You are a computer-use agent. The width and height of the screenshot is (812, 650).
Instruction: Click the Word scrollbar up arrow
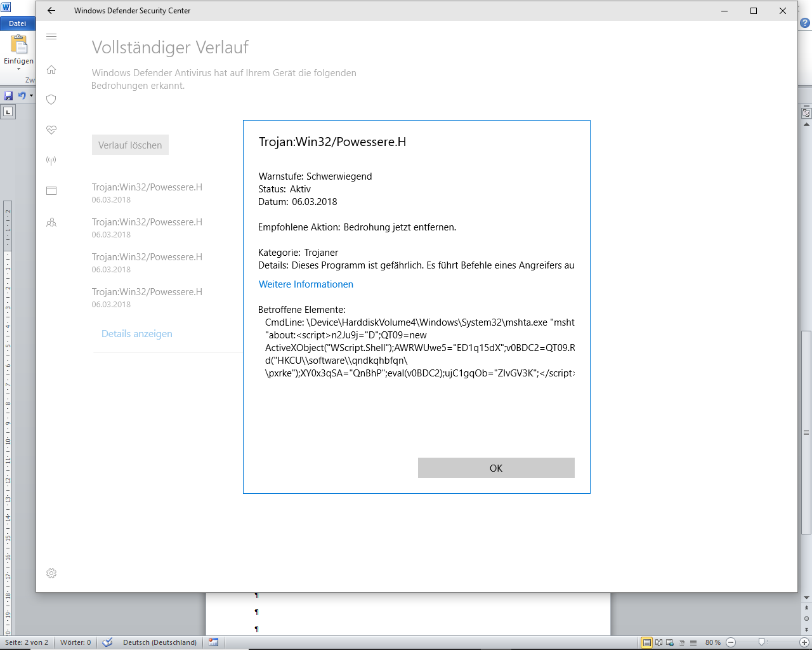(x=806, y=124)
